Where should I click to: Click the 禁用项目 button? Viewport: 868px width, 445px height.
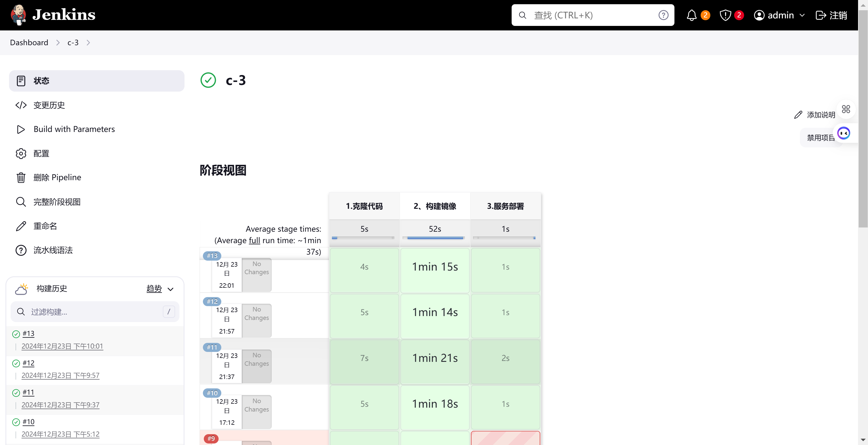coord(819,138)
